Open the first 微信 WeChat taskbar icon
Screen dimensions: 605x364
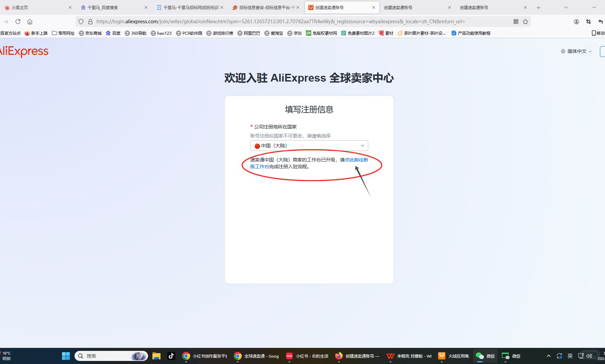point(485,356)
